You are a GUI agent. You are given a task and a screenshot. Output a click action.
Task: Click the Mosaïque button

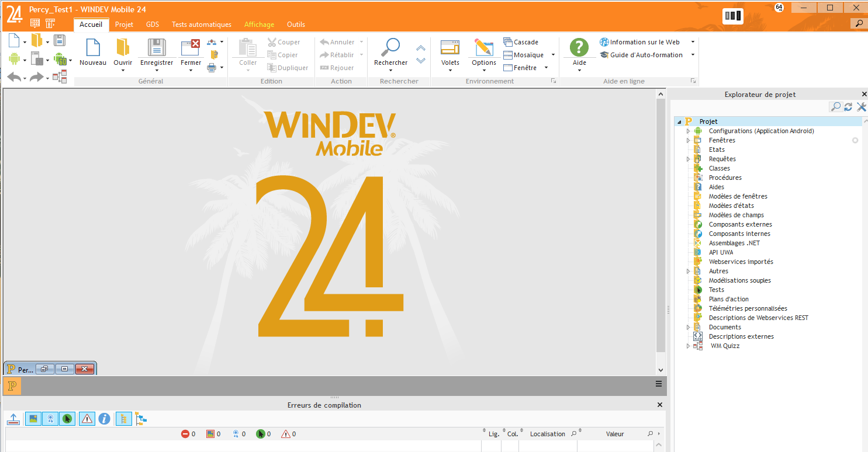click(524, 55)
